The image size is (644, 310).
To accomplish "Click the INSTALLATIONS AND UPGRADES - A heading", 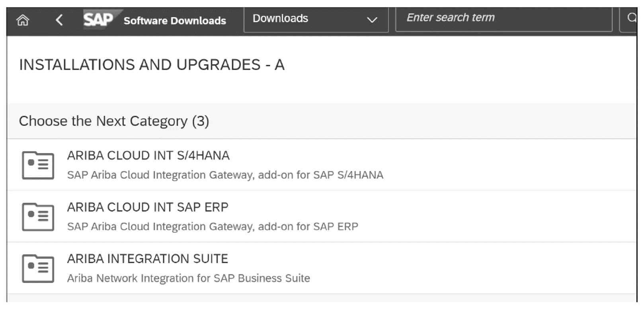I will pos(152,65).
